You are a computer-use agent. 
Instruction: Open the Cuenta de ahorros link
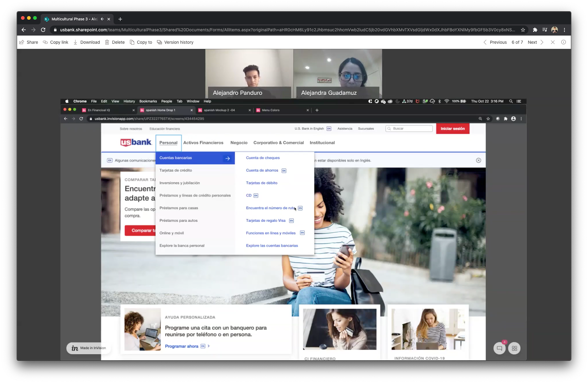[x=262, y=170]
